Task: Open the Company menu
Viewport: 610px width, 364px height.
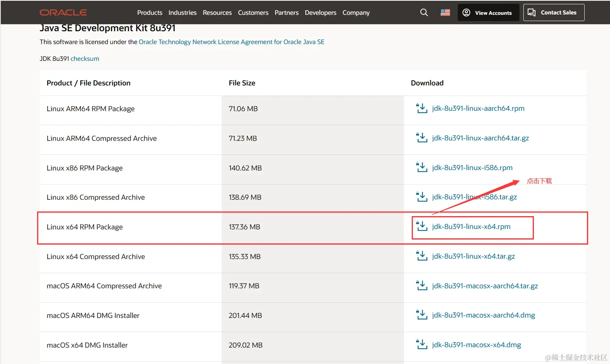Action: click(356, 12)
